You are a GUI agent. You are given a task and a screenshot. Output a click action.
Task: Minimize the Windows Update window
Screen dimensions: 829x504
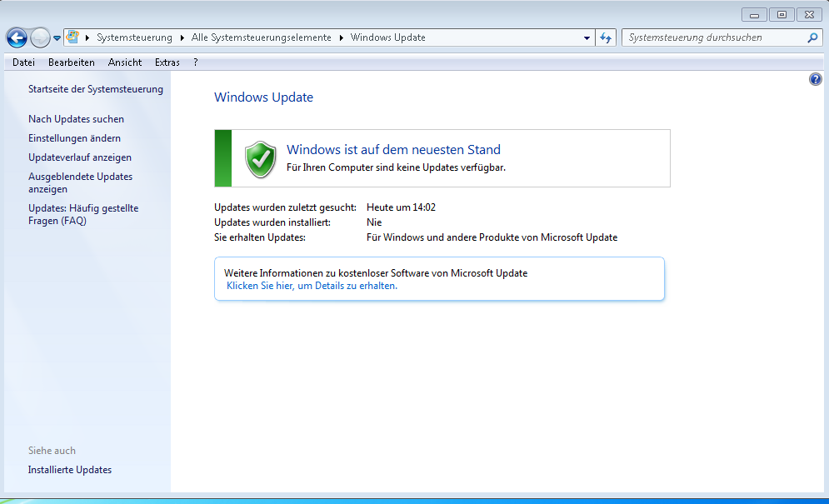click(x=755, y=15)
